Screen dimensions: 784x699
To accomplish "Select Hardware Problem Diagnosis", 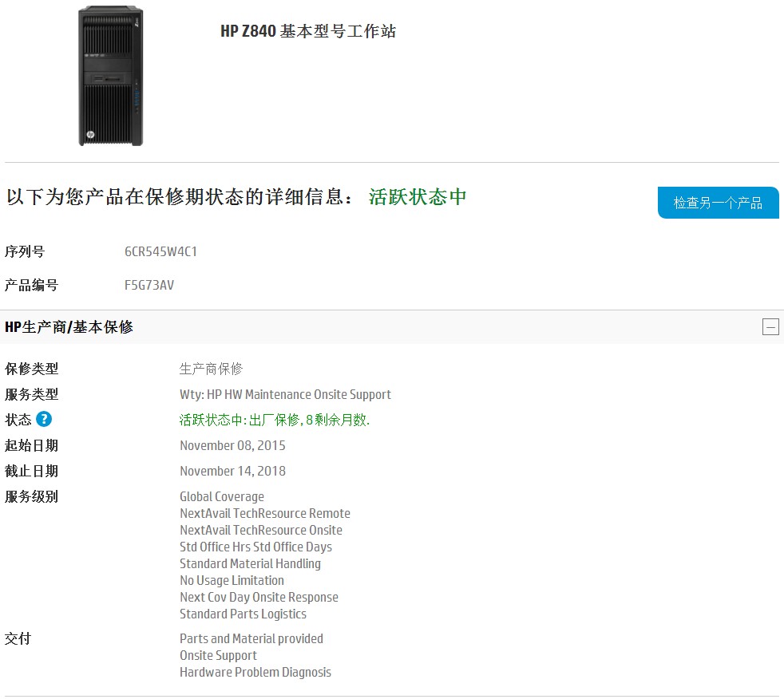I will click(255, 673).
